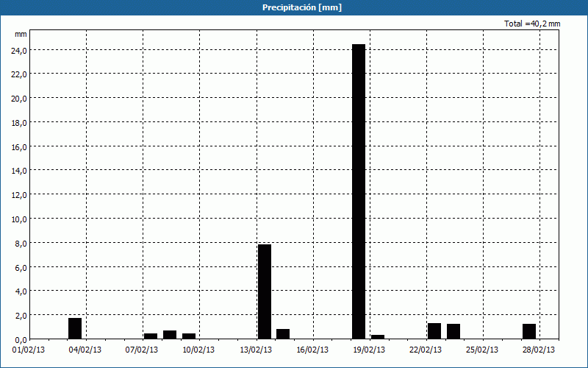Click the 12,0 y-axis value
Screen dimensions: 588x368
click(x=19, y=195)
